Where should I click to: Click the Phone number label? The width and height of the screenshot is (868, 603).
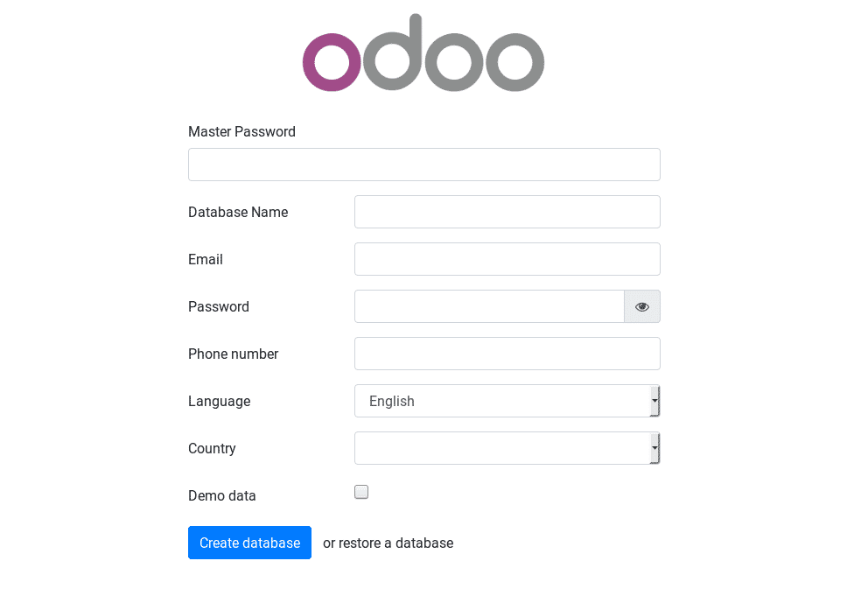click(233, 354)
